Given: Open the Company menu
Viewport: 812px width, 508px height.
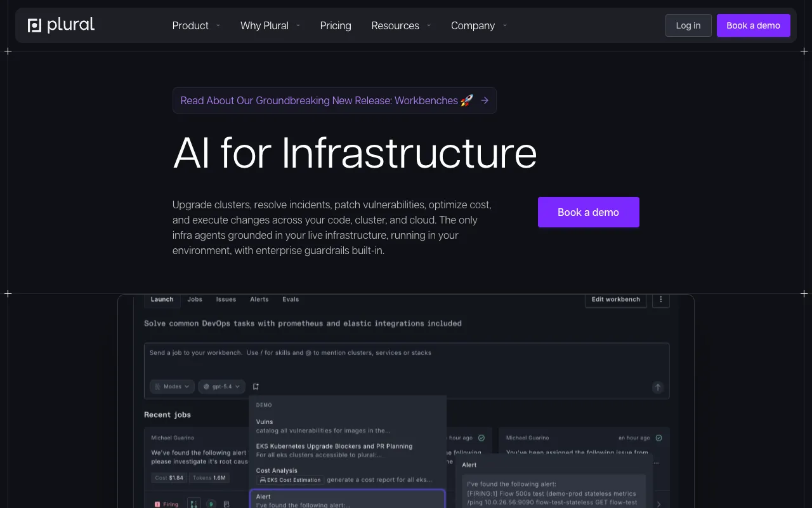Looking at the screenshot, I should tap(479, 25).
